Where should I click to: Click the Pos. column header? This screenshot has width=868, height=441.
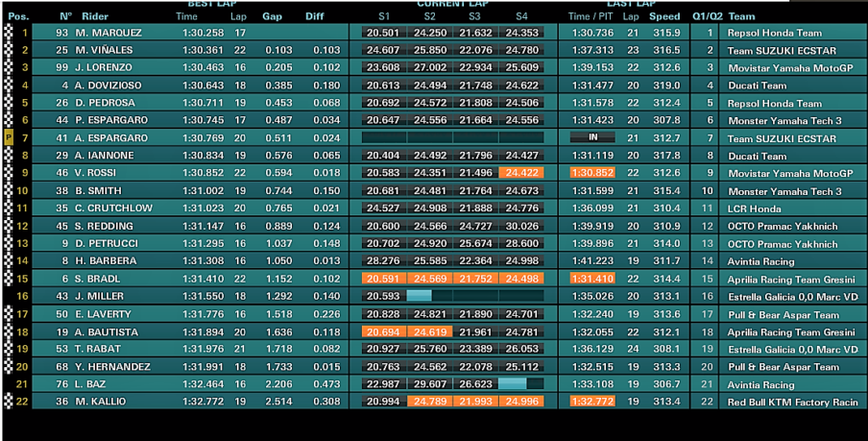point(18,16)
